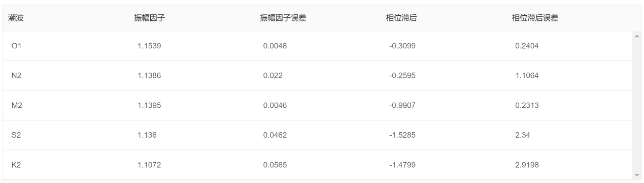Click the scrollbar down arrow
This screenshot has height=183, width=644.
(x=637, y=175)
